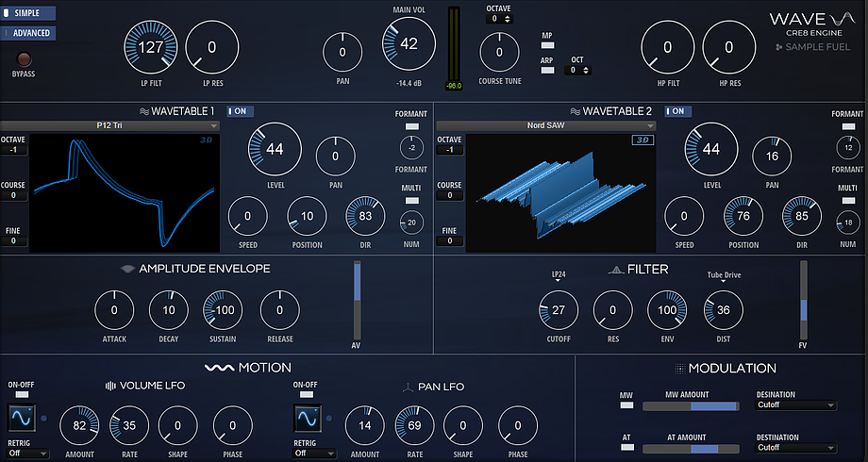Viewport: 868px width, 462px height.
Task: Toggle Pan LFO ON-OFF switch
Action: 306,394
